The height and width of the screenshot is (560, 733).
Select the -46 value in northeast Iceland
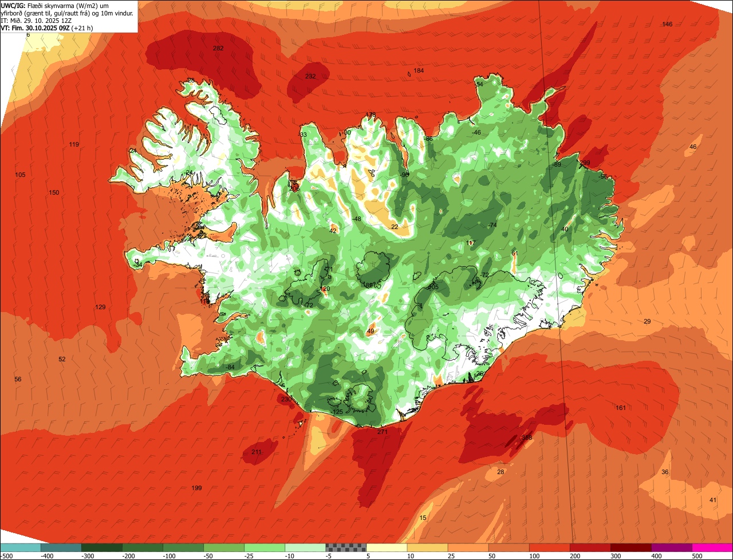click(x=476, y=132)
